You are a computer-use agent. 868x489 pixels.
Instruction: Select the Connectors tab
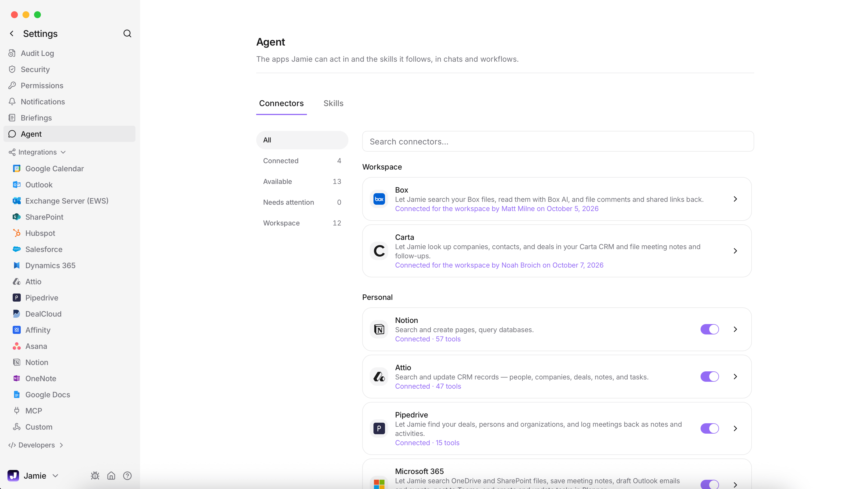(x=281, y=103)
